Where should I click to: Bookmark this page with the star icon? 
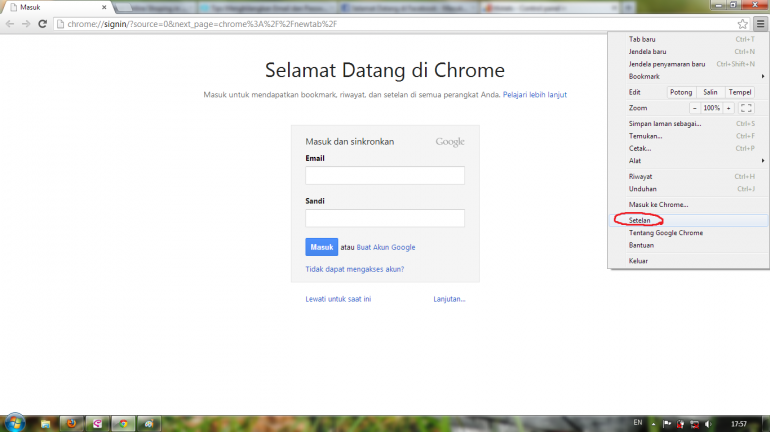742,24
